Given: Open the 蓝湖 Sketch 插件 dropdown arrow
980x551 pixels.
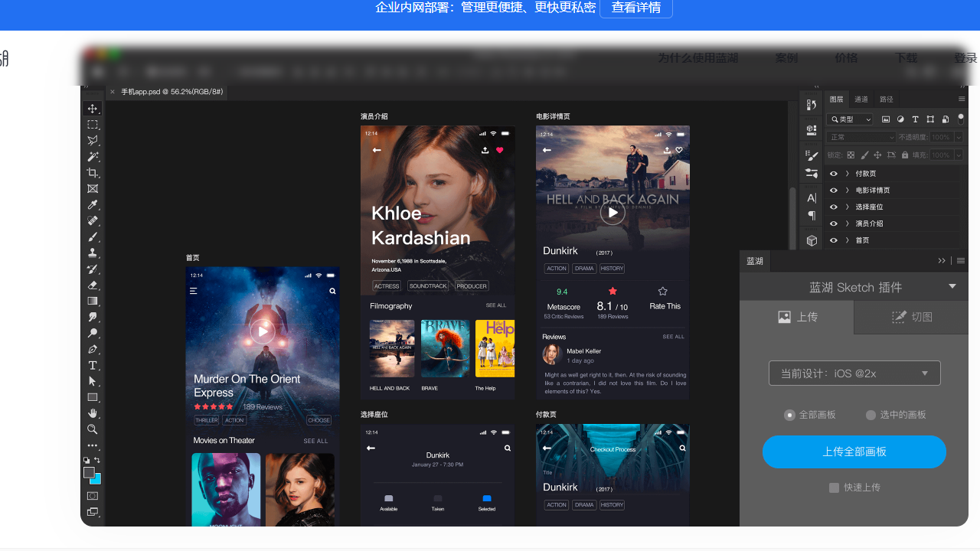Looking at the screenshot, I should point(952,286).
